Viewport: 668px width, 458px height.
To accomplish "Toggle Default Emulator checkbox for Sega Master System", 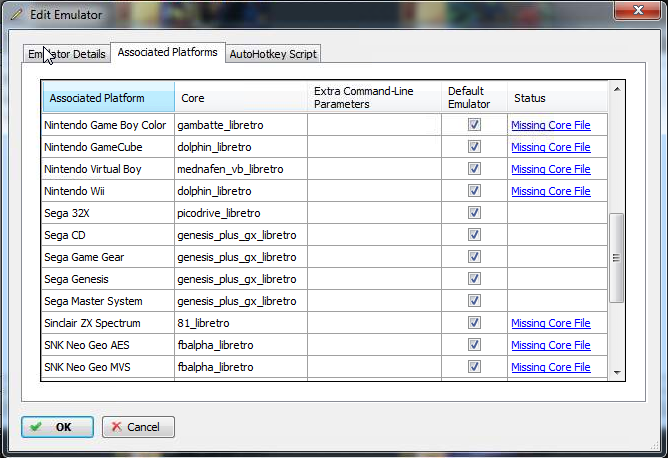I will [x=474, y=301].
